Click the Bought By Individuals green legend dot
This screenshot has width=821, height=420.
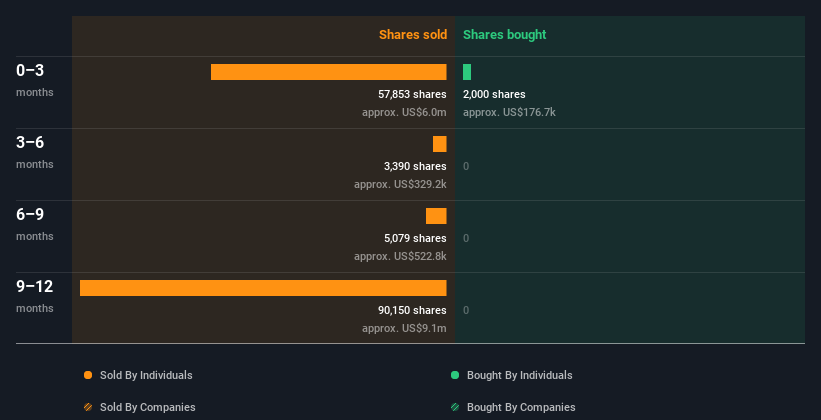pos(455,375)
